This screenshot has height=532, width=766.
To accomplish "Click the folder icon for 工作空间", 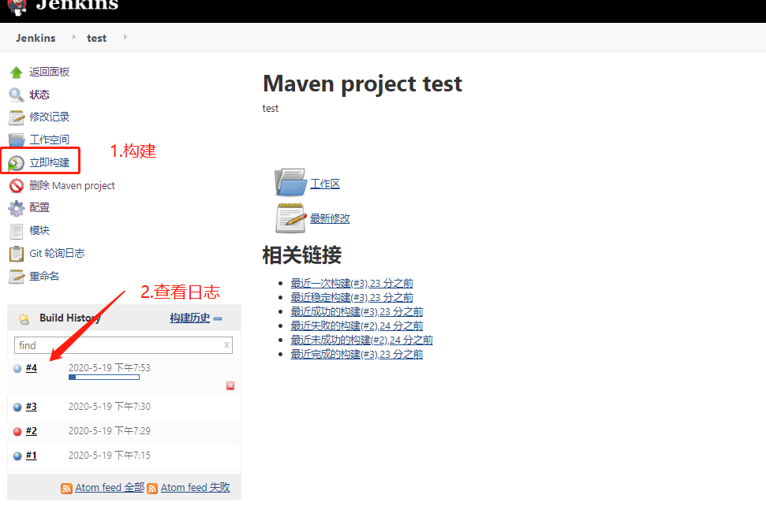I will 16,140.
